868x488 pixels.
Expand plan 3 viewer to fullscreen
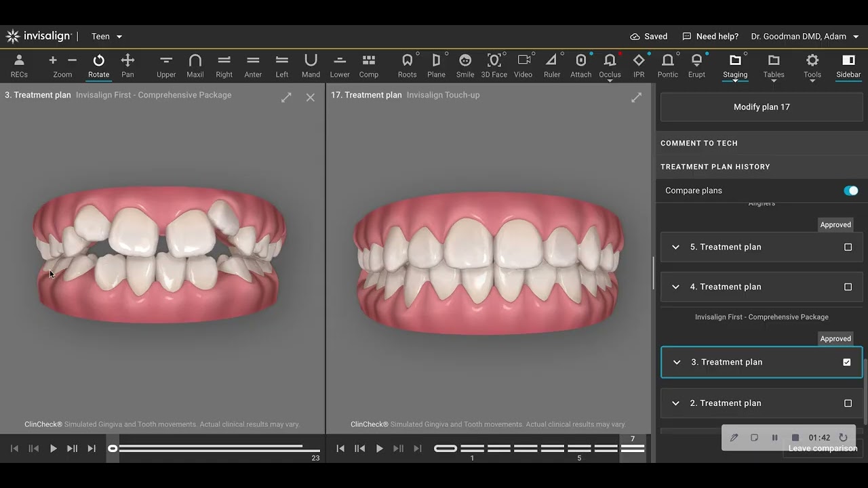(286, 98)
